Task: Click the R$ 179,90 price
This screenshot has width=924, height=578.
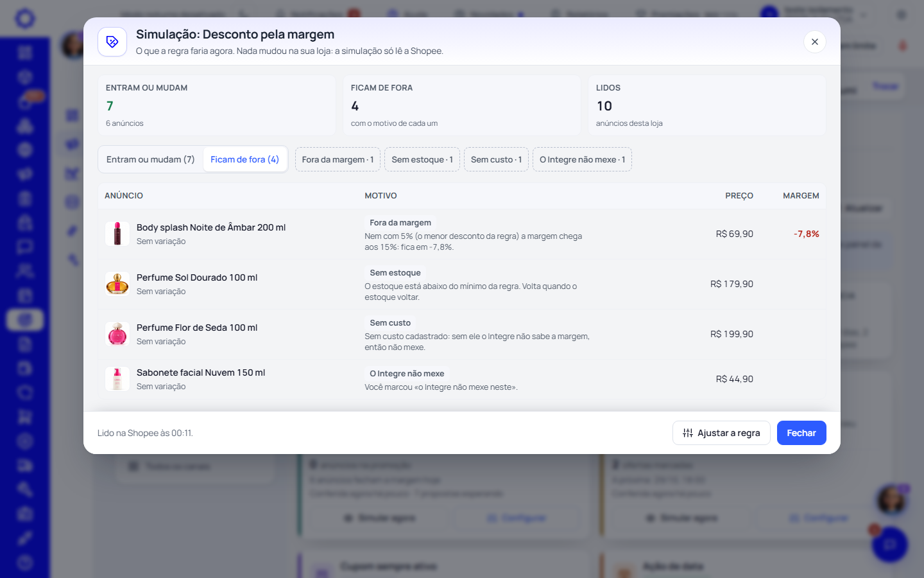Action: [732, 284]
